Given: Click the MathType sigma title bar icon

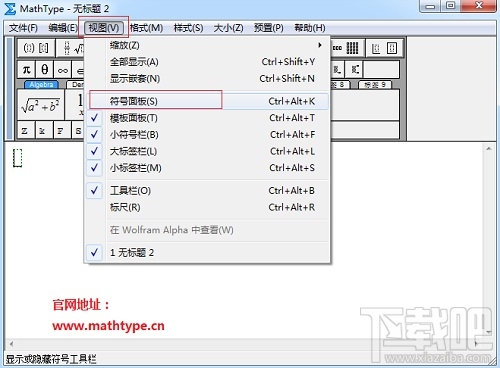Looking at the screenshot, I should click(x=10, y=9).
